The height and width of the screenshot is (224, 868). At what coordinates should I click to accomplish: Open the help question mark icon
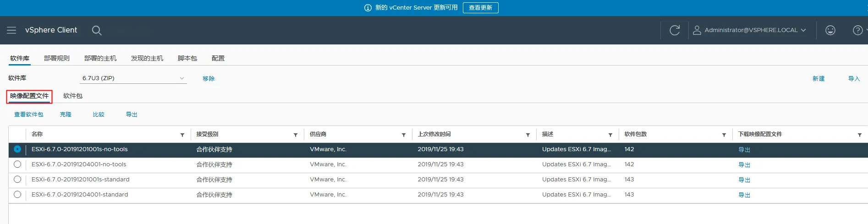point(857,30)
